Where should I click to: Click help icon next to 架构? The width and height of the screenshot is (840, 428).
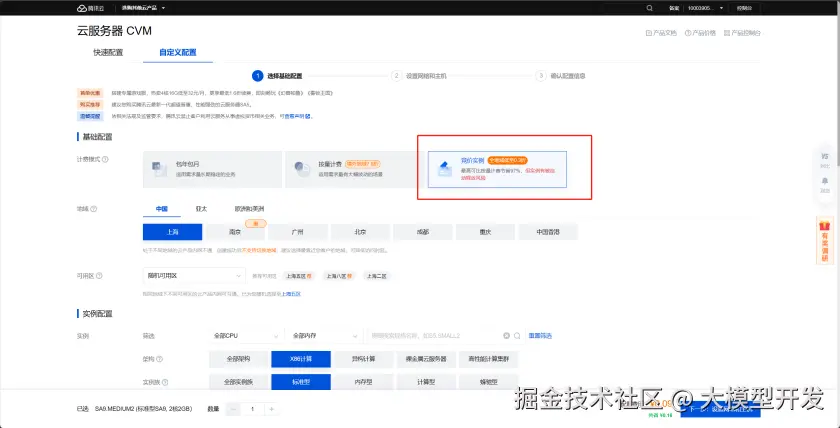pos(159,359)
